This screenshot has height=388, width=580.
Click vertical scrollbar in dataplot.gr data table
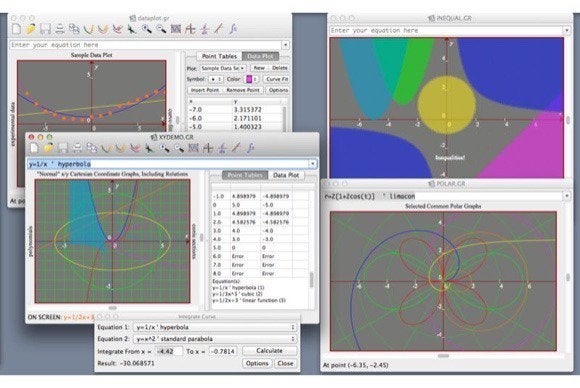(x=284, y=118)
